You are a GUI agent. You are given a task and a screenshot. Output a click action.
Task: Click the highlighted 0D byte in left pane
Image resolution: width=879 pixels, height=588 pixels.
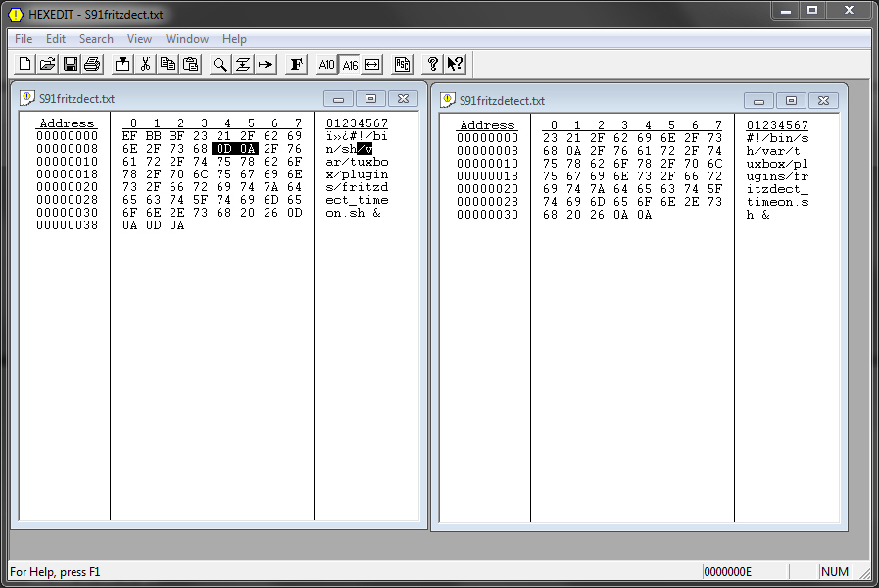pos(224,149)
